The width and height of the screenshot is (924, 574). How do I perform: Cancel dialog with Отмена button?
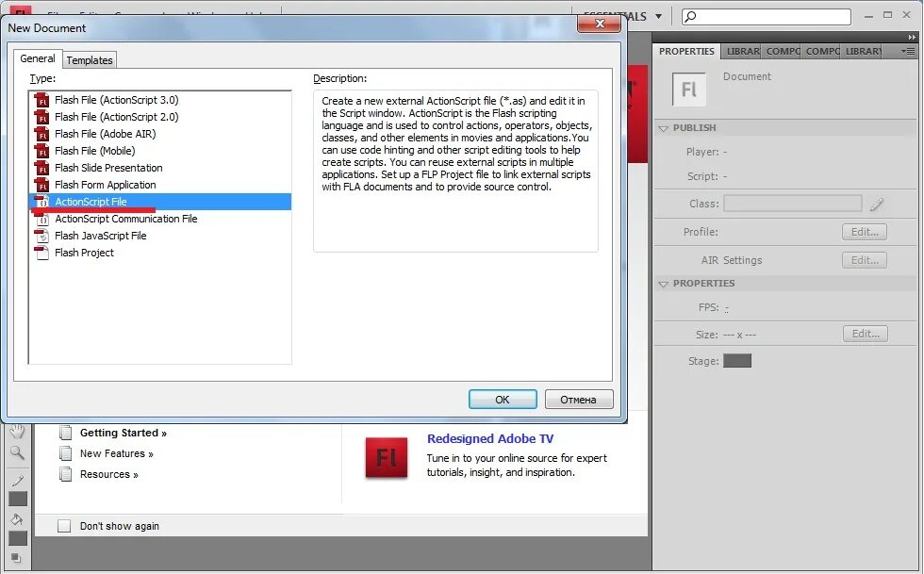(x=578, y=400)
